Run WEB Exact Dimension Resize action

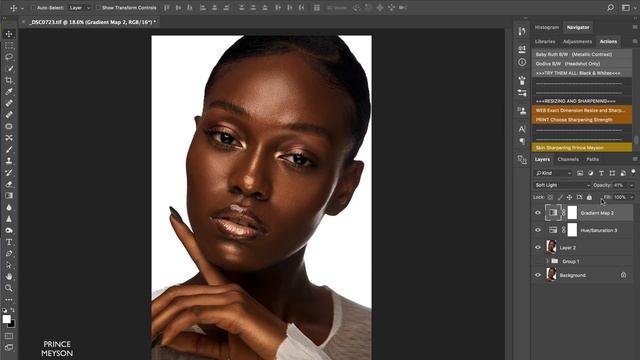click(x=582, y=110)
